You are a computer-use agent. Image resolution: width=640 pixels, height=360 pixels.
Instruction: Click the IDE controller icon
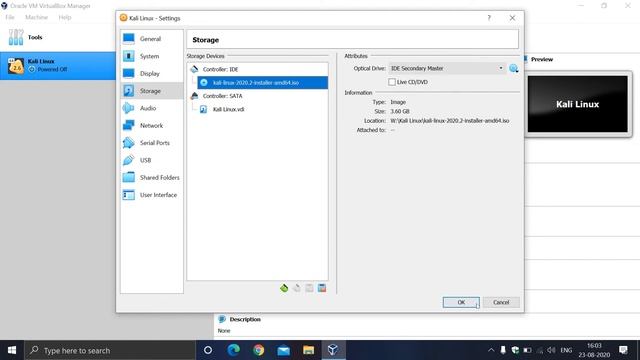click(194, 69)
